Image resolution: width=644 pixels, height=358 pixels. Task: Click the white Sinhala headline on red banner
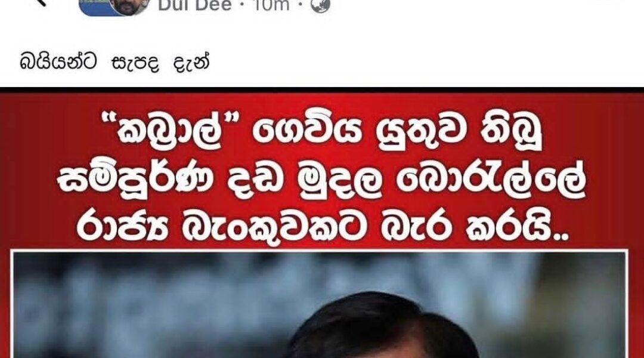(x=322, y=179)
